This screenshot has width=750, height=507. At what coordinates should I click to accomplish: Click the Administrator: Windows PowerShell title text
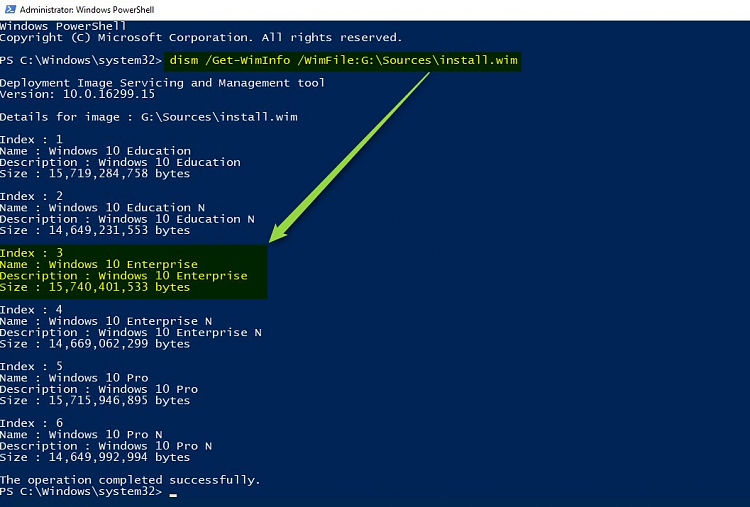pyautogui.click(x=87, y=10)
